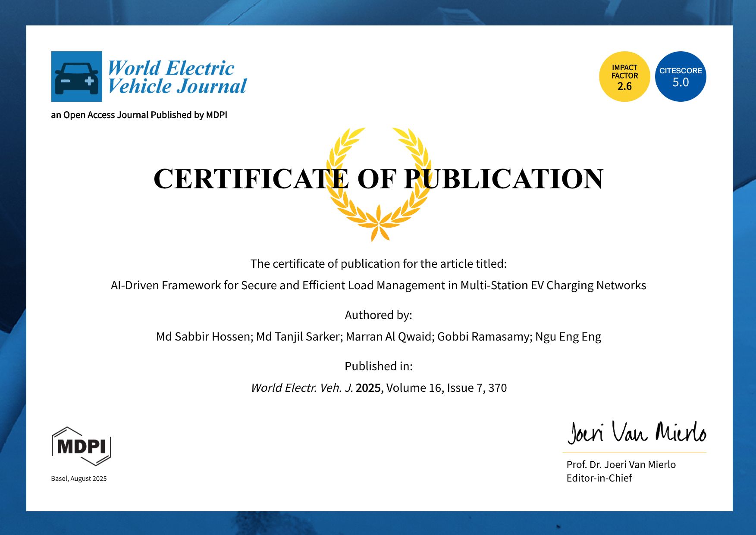Click the Open Access Journal Published by MDPI text

(139, 115)
